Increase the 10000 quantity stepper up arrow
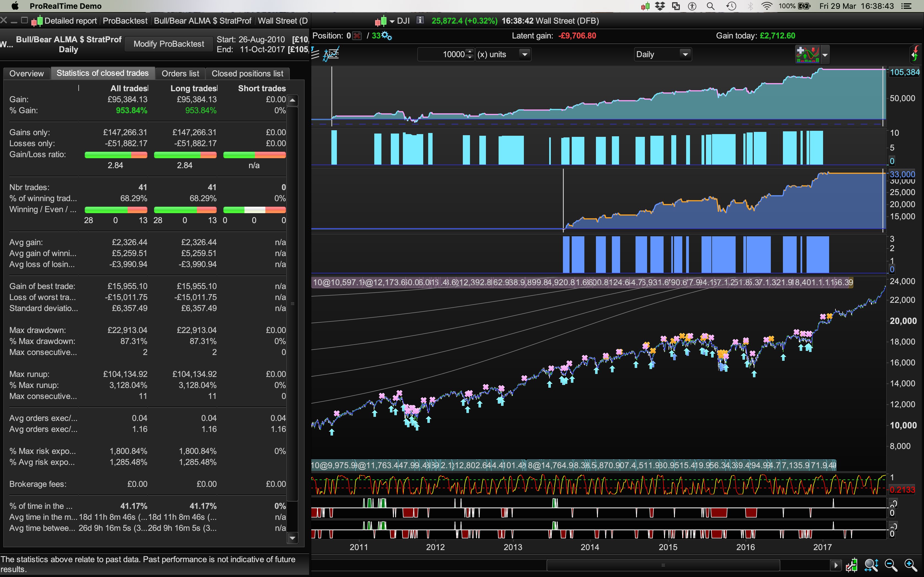The image size is (924, 577). (x=470, y=52)
